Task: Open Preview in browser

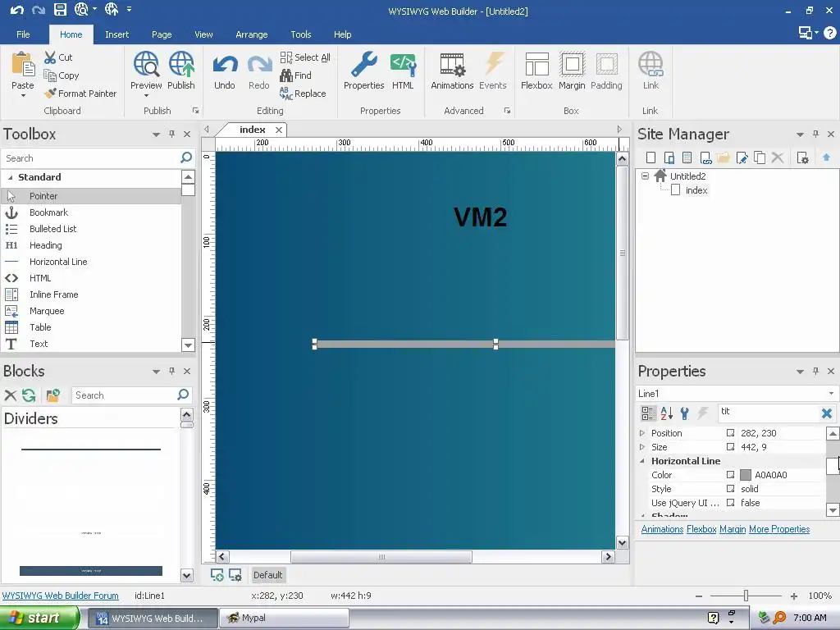Action: point(146,71)
